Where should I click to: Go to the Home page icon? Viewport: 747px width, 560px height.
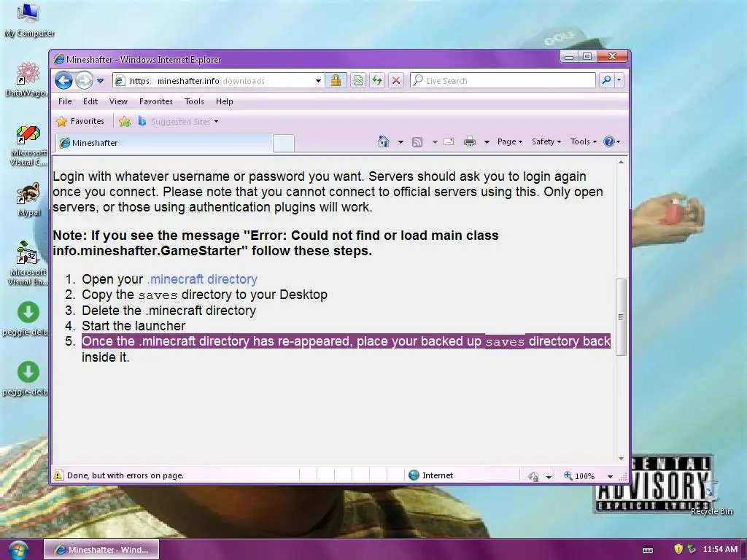(384, 141)
